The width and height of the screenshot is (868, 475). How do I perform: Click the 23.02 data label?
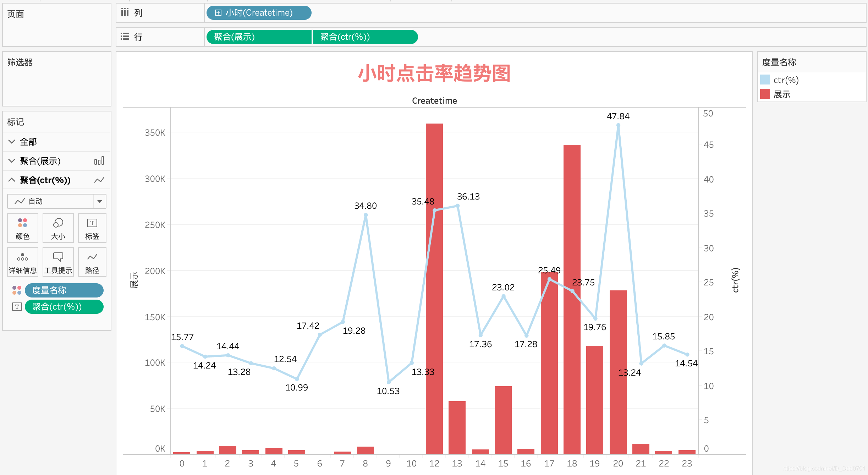503,288
